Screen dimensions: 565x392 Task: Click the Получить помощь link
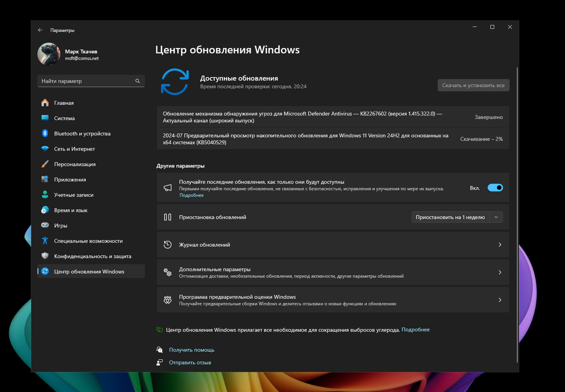(x=192, y=350)
